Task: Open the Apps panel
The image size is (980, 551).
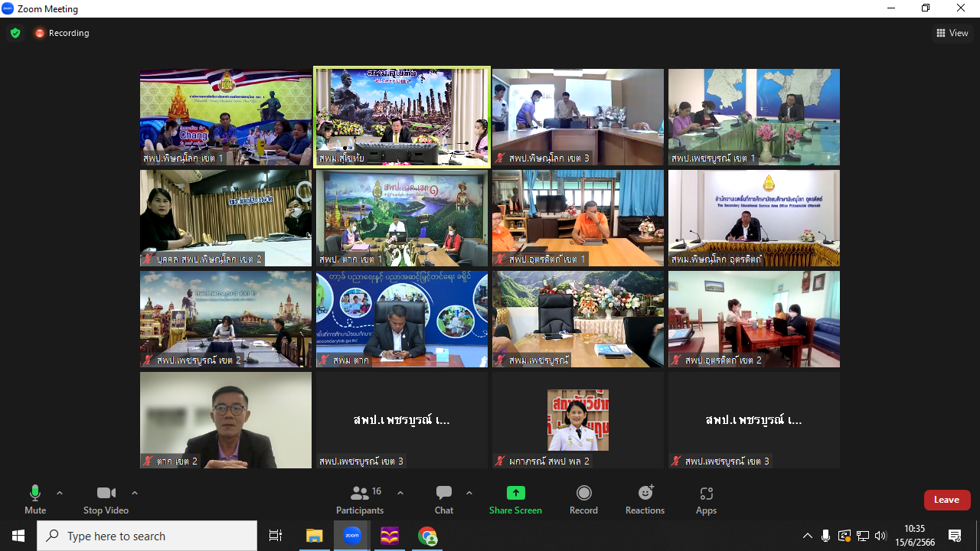Action: tap(706, 499)
